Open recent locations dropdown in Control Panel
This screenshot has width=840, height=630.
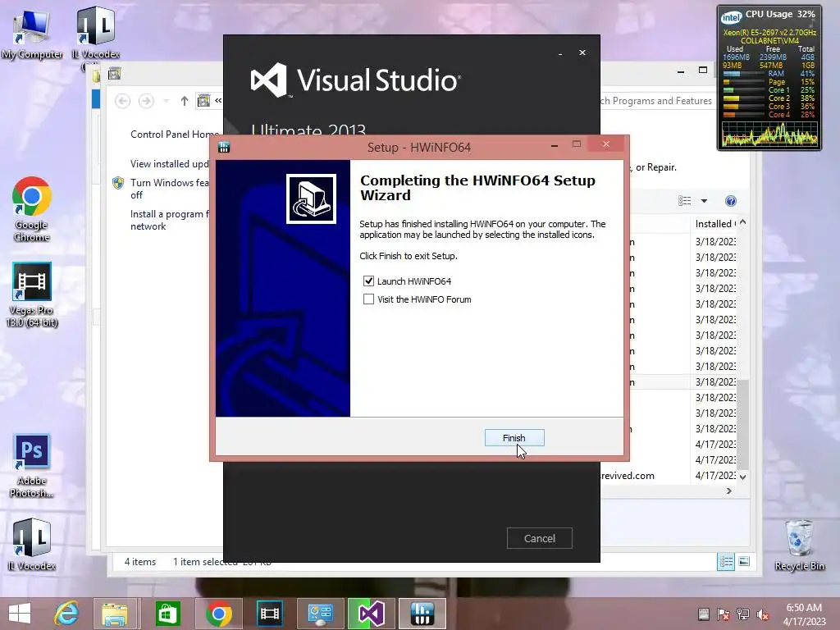pos(166,101)
